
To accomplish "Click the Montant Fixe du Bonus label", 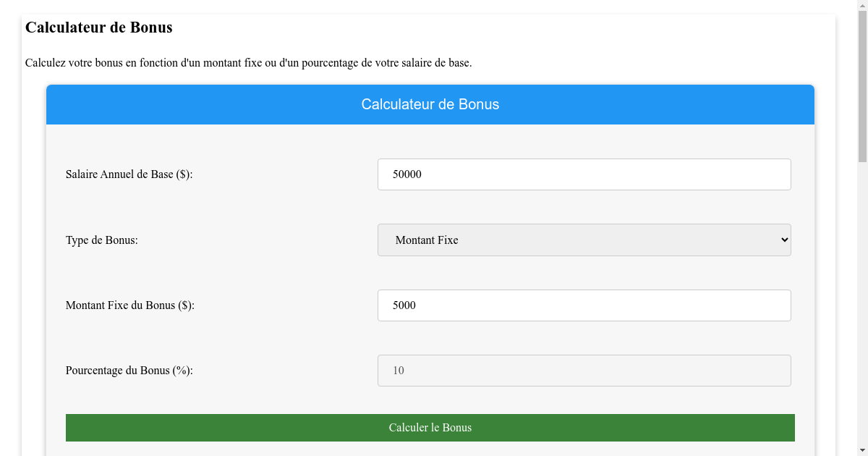I will pos(130,305).
